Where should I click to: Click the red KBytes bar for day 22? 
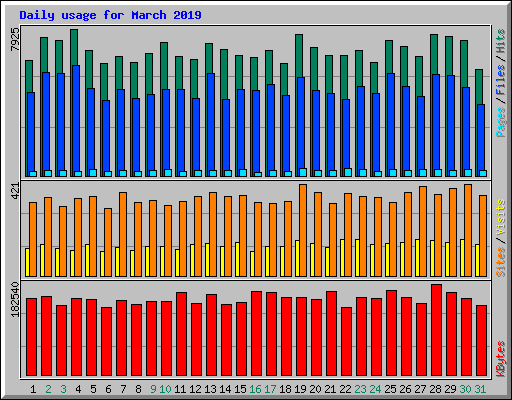coord(346,342)
